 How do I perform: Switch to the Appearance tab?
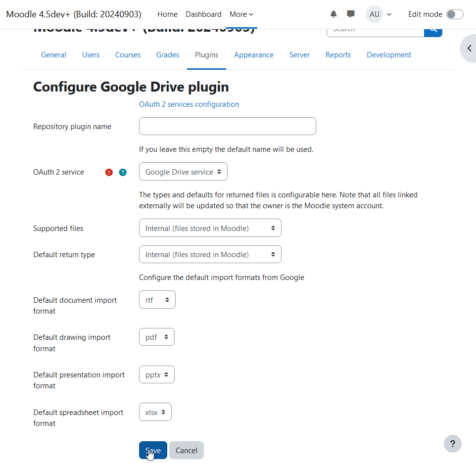coord(254,55)
